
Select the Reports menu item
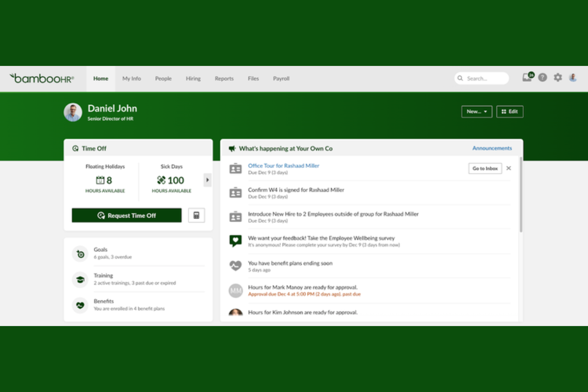tap(224, 78)
